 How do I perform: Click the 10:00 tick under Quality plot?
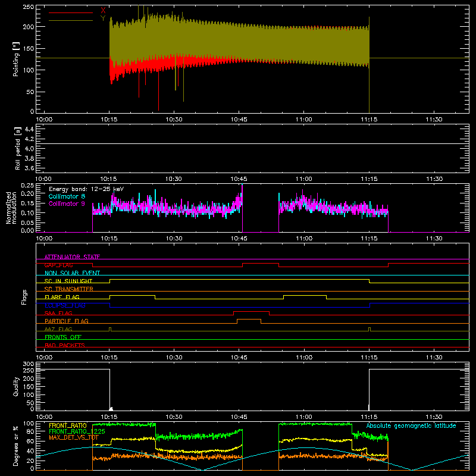44,417
